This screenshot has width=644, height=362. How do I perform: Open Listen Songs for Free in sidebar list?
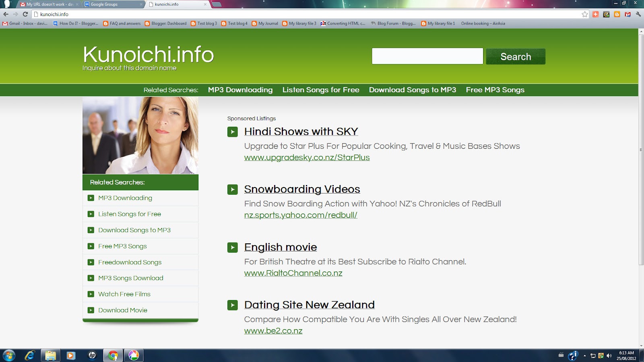pyautogui.click(x=130, y=214)
